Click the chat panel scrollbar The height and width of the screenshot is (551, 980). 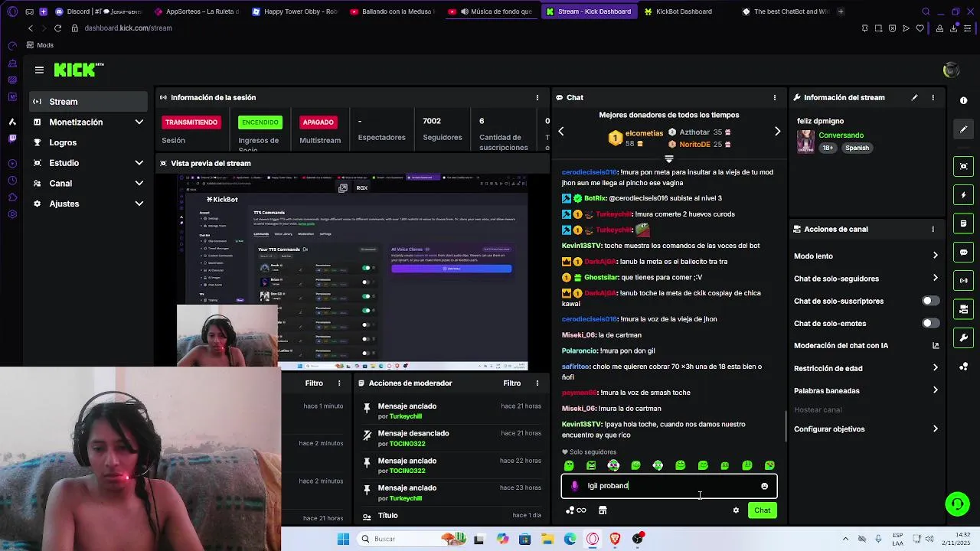point(785,426)
